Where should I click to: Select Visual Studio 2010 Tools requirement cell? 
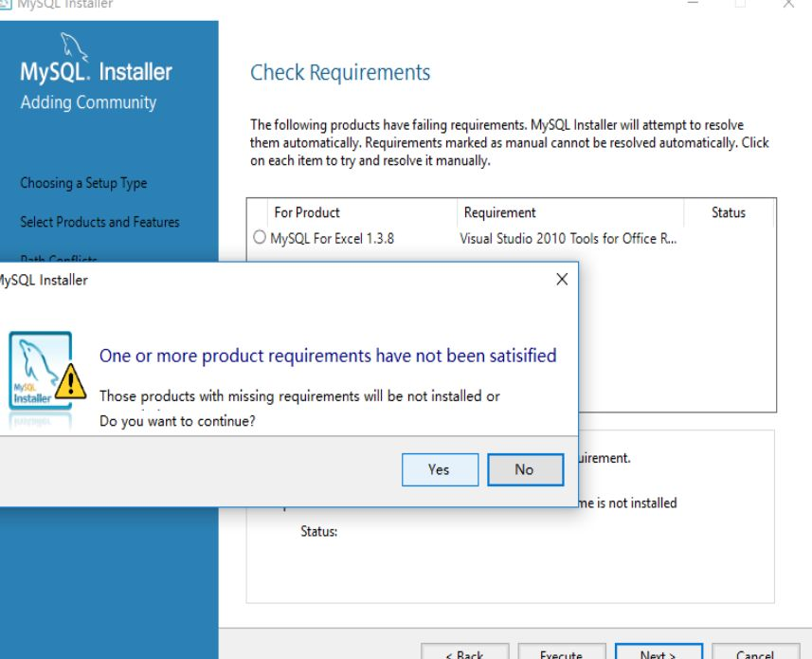568,238
